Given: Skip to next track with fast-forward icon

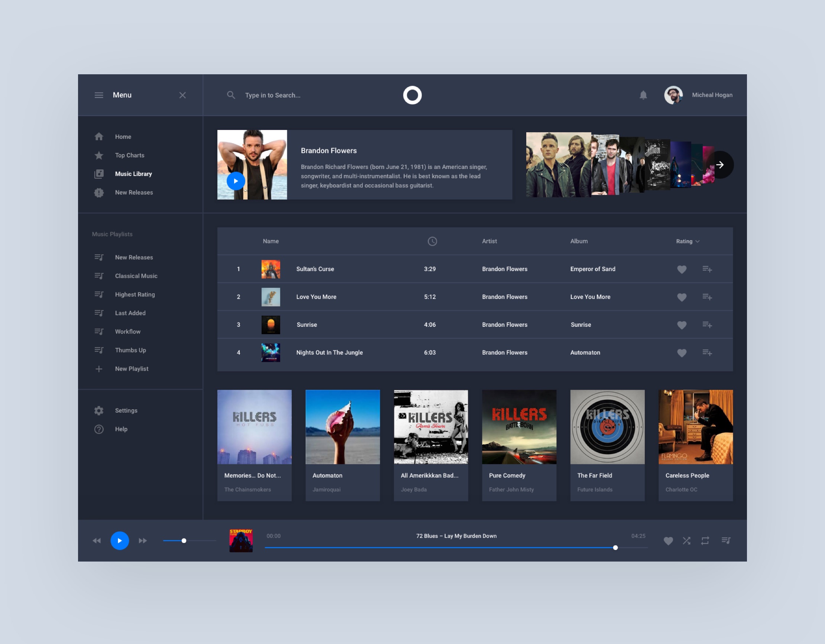Looking at the screenshot, I should [142, 541].
